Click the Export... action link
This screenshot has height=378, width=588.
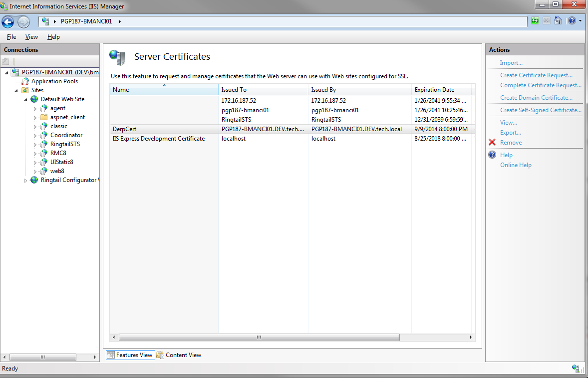click(510, 133)
